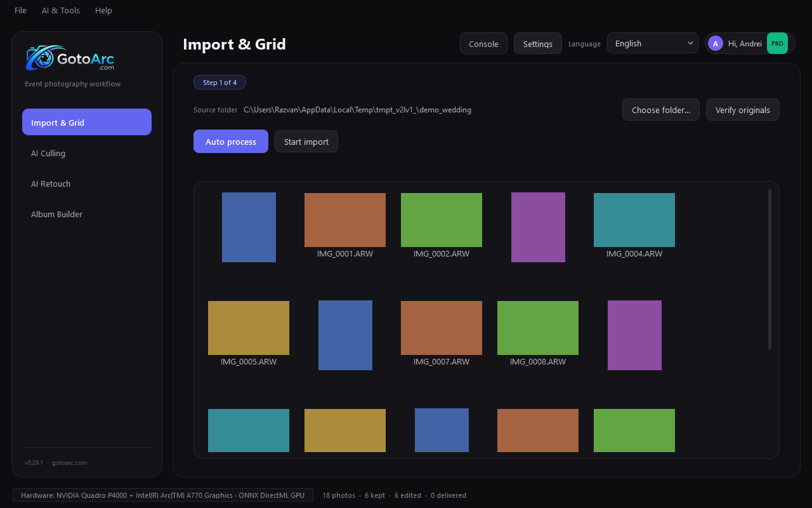Click the Hi, Andrei user greeting

coord(745,44)
